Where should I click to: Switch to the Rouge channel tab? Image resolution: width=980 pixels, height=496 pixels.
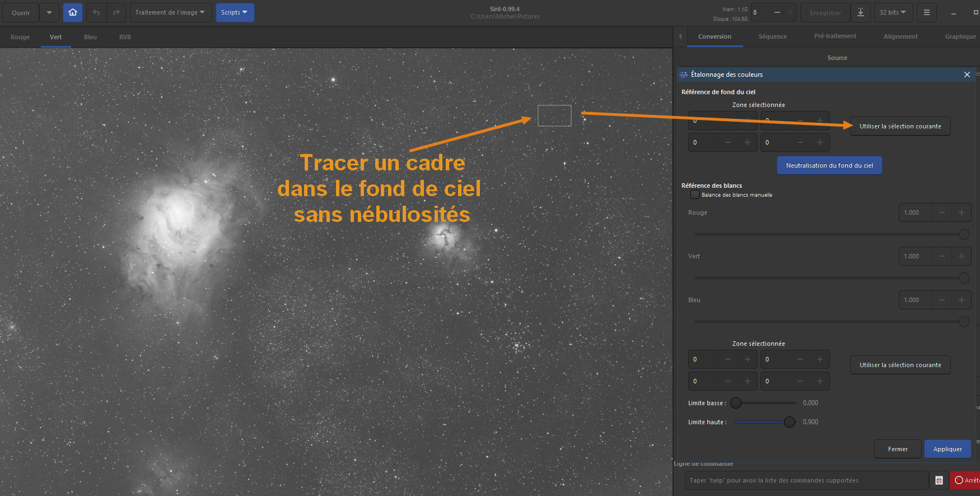[20, 37]
